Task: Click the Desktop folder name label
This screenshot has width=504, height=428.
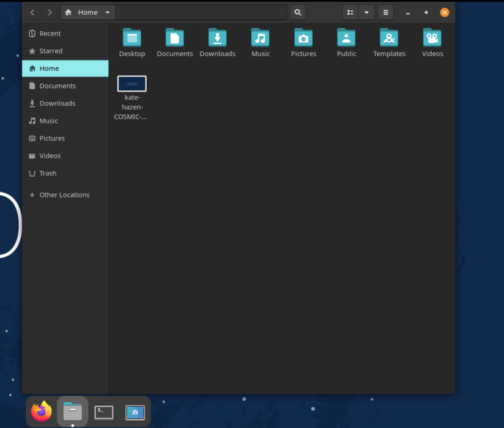Action: [x=132, y=54]
